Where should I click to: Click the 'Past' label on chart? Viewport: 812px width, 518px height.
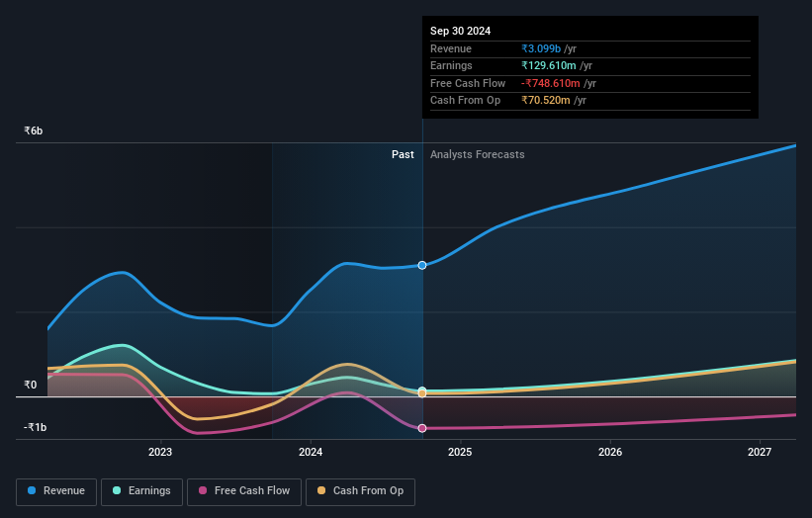[403, 155]
